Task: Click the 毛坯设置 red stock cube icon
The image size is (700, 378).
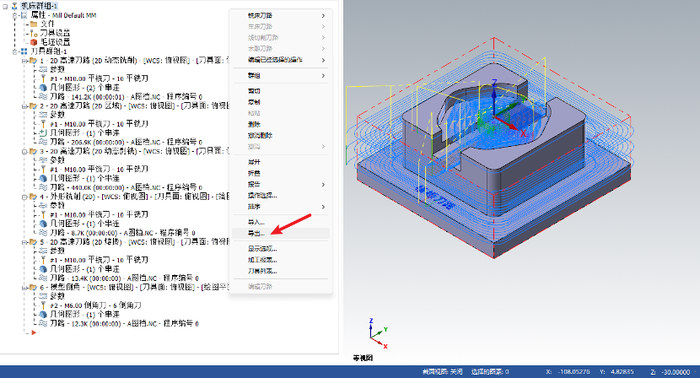Action: click(x=33, y=42)
